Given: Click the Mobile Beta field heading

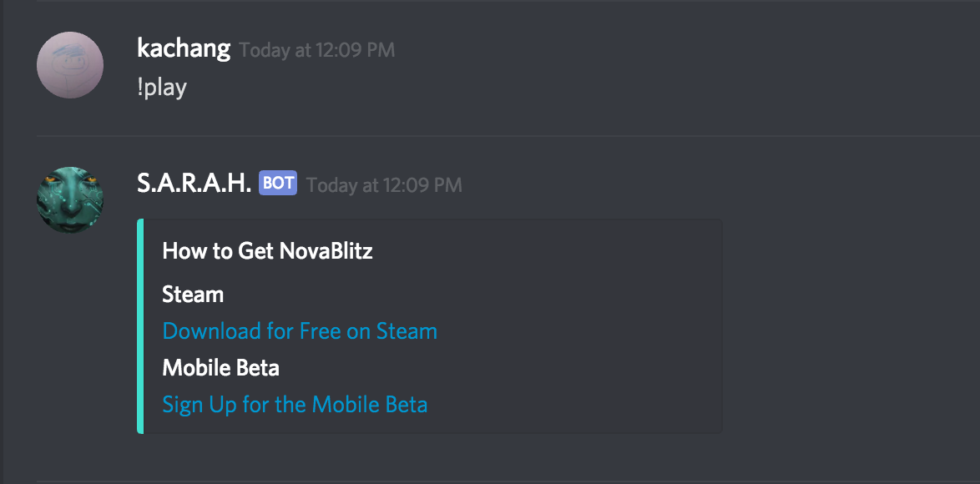Looking at the screenshot, I should tap(220, 368).
